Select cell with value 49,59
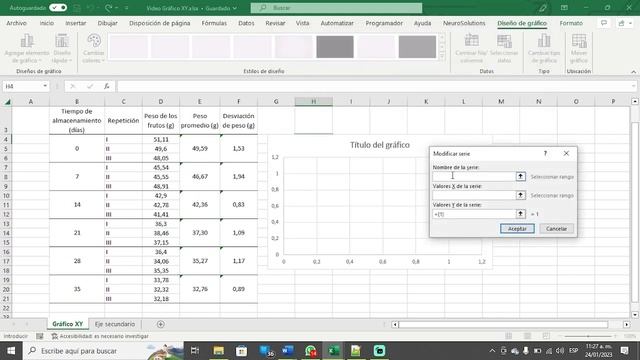Viewport: 640px width, 360px height. coord(200,149)
